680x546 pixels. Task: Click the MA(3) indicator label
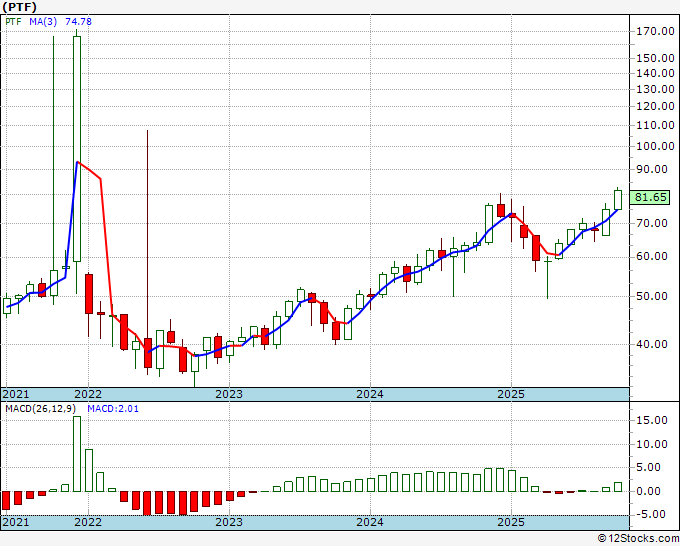pos(43,21)
